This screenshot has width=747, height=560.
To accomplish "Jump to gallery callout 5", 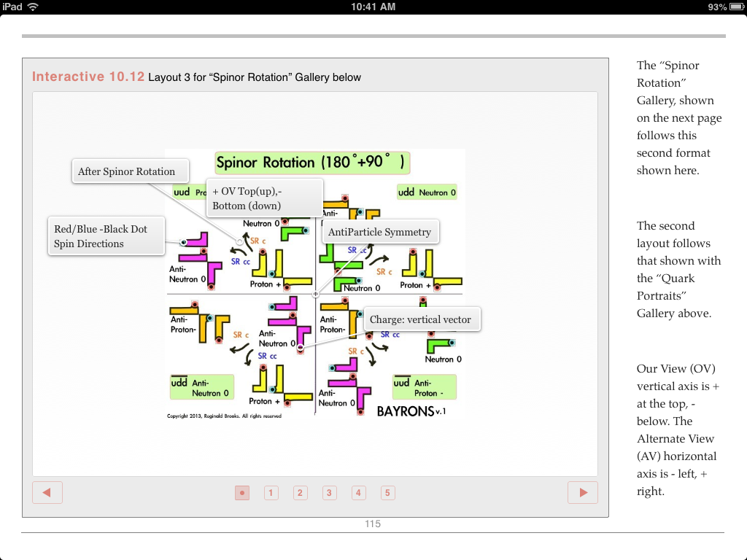I will click(x=387, y=493).
